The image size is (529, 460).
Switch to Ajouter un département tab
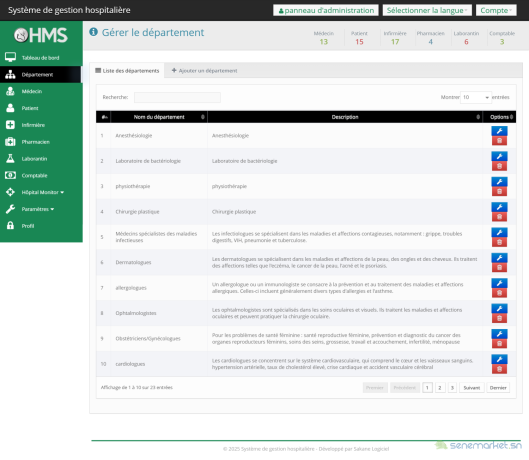pos(204,71)
